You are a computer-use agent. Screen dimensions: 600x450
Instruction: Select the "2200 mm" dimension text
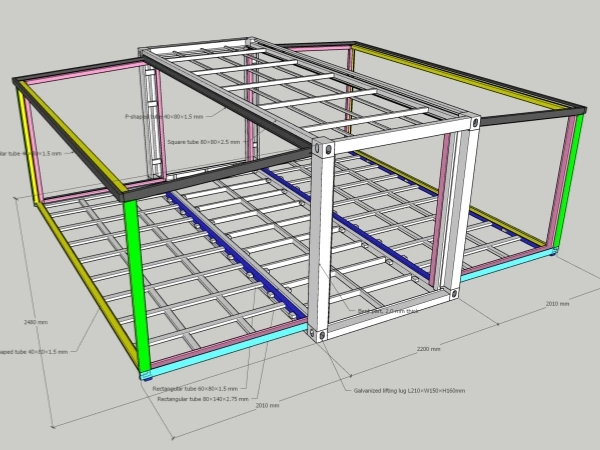(428, 349)
